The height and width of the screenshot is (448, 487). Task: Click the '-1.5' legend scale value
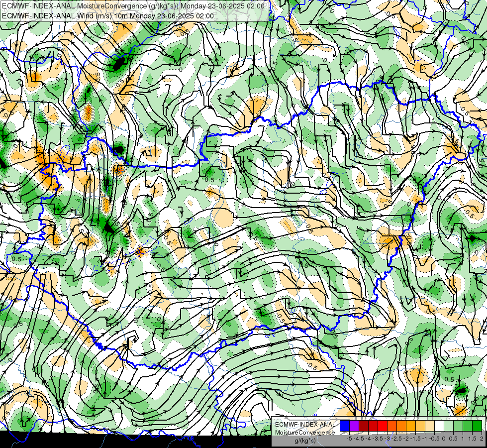coord(416,439)
